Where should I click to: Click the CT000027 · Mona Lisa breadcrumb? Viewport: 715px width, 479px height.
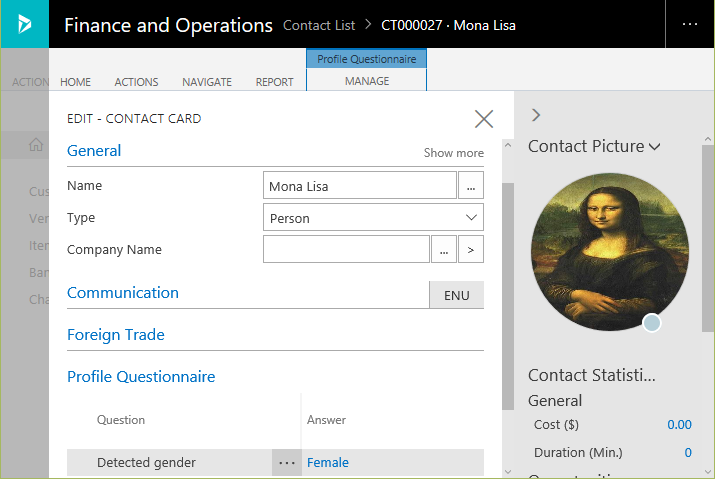[448, 25]
